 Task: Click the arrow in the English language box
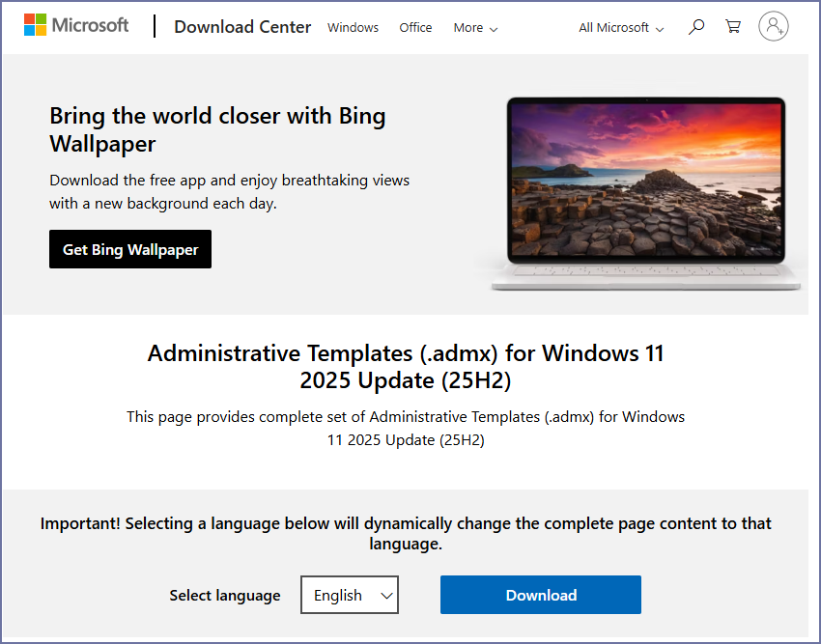386,596
